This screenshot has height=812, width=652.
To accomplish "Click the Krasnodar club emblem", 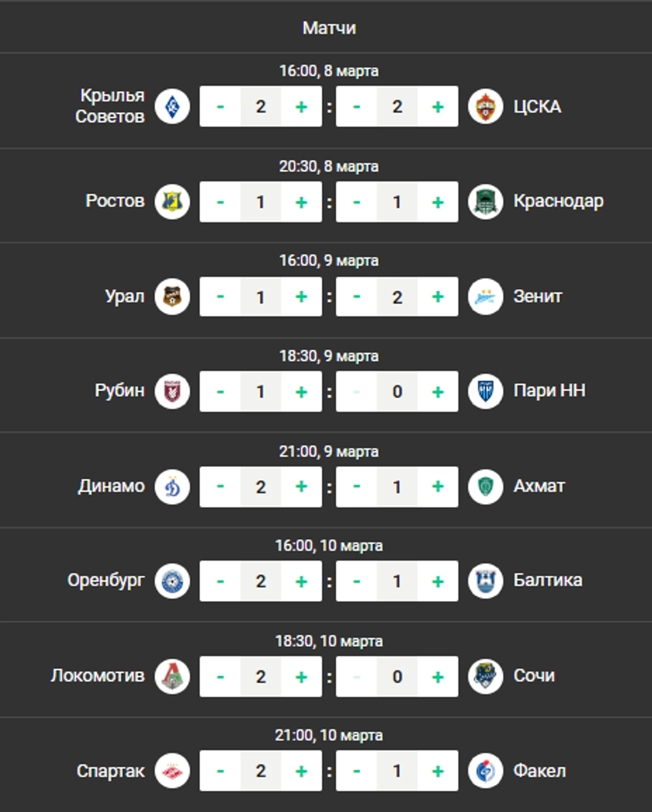I will coord(485,202).
